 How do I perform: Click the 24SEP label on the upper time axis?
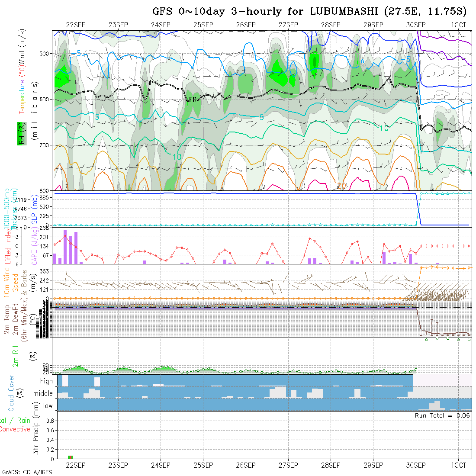point(161,25)
